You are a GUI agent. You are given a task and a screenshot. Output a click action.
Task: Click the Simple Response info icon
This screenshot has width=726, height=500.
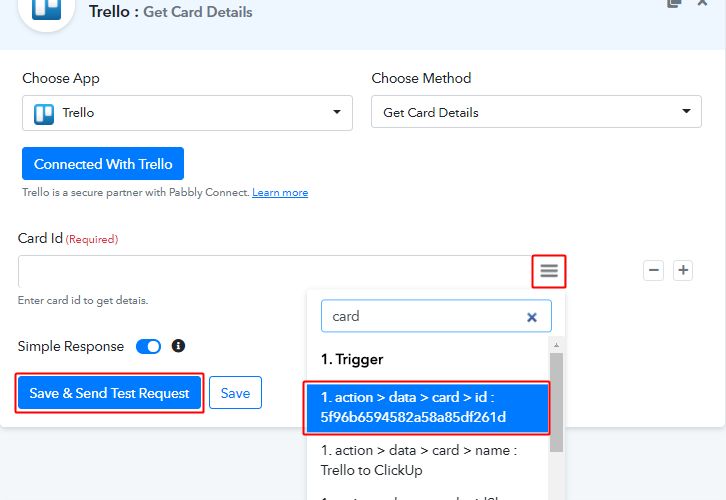tap(178, 346)
